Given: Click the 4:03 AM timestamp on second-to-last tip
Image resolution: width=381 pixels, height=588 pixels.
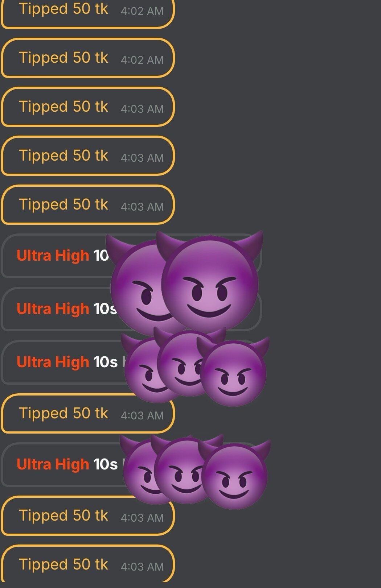Looking at the screenshot, I should coord(142,518).
